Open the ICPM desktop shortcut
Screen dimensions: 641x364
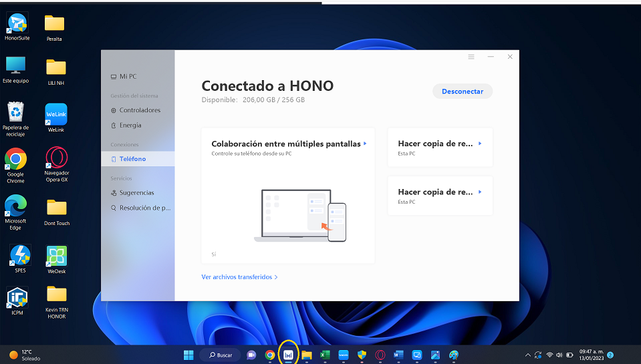[17, 297]
